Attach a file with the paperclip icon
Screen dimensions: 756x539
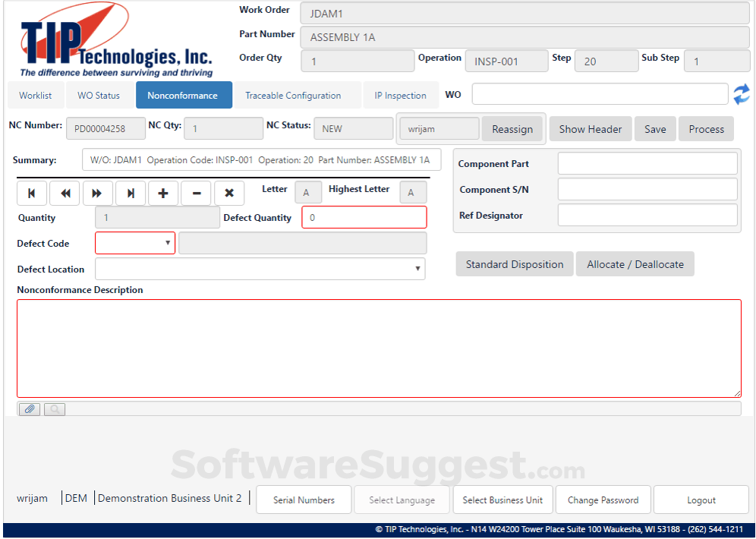tap(29, 409)
